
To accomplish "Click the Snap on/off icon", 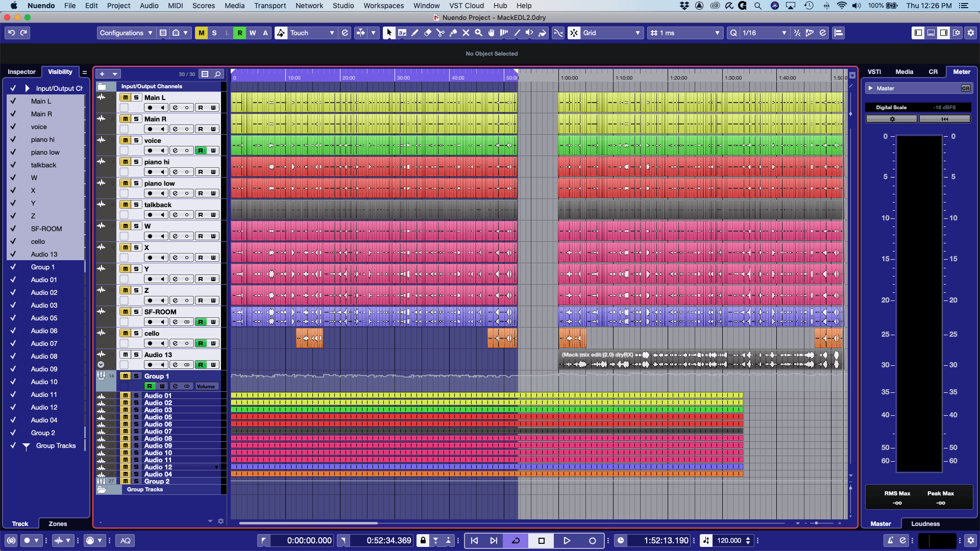I will pyautogui.click(x=574, y=33).
